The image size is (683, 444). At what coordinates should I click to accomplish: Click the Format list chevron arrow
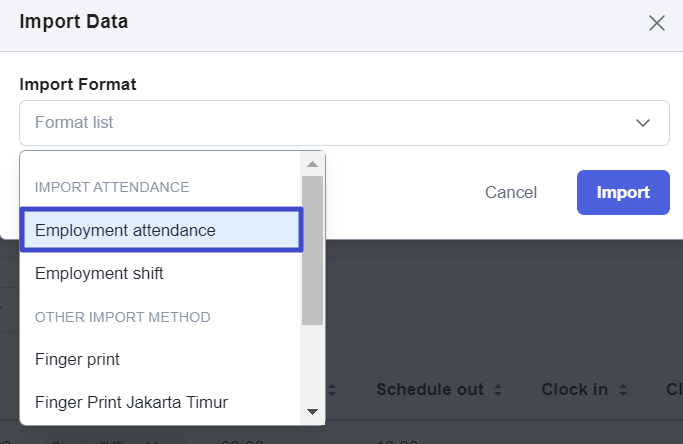[643, 123]
